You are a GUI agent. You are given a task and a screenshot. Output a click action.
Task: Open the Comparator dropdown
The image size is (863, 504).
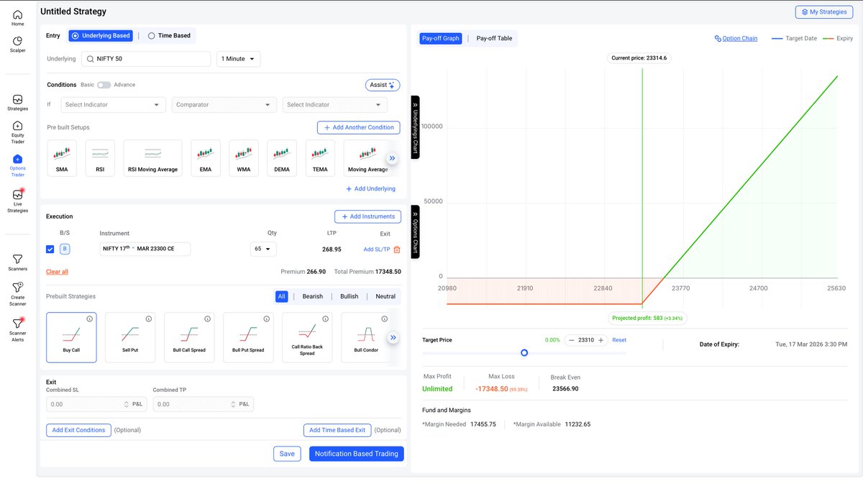[x=224, y=105]
